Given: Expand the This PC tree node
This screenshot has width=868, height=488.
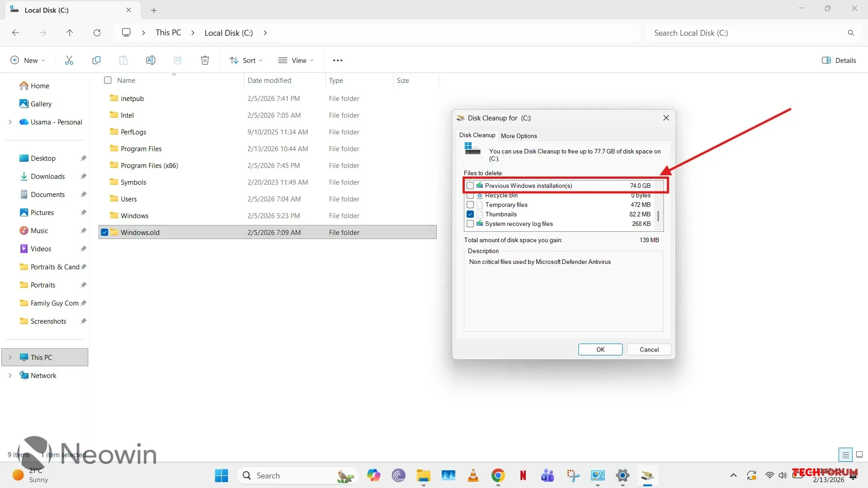Looking at the screenshot, I should (10, 357).
